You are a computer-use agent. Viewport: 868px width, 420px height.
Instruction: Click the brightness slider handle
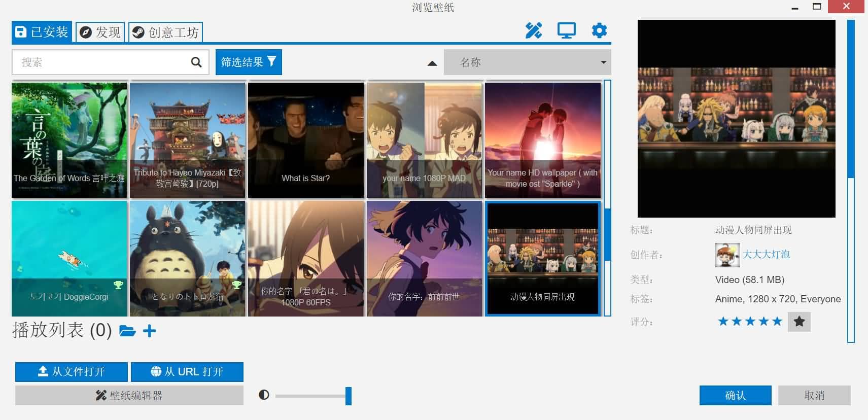349,396
